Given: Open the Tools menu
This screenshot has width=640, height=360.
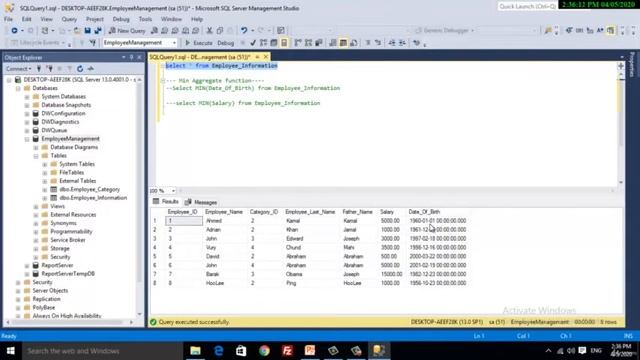Looking at the screenshot, I should [145, 19].
